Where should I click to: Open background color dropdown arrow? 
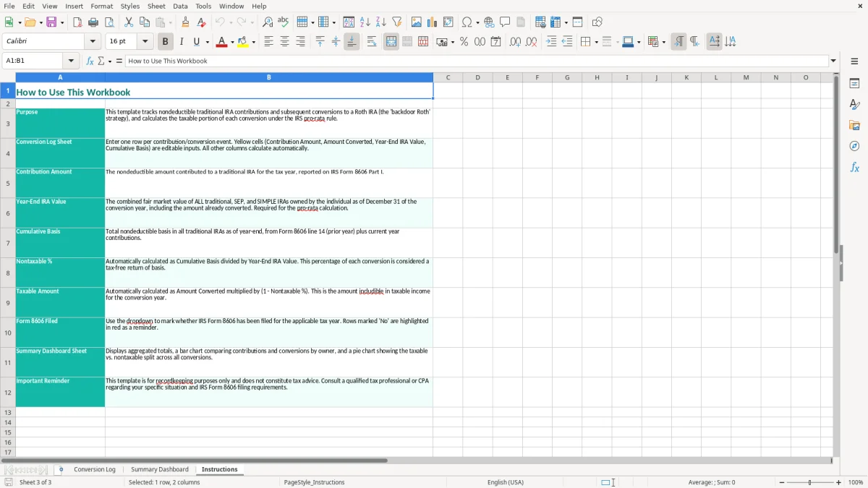coord(253,42)
